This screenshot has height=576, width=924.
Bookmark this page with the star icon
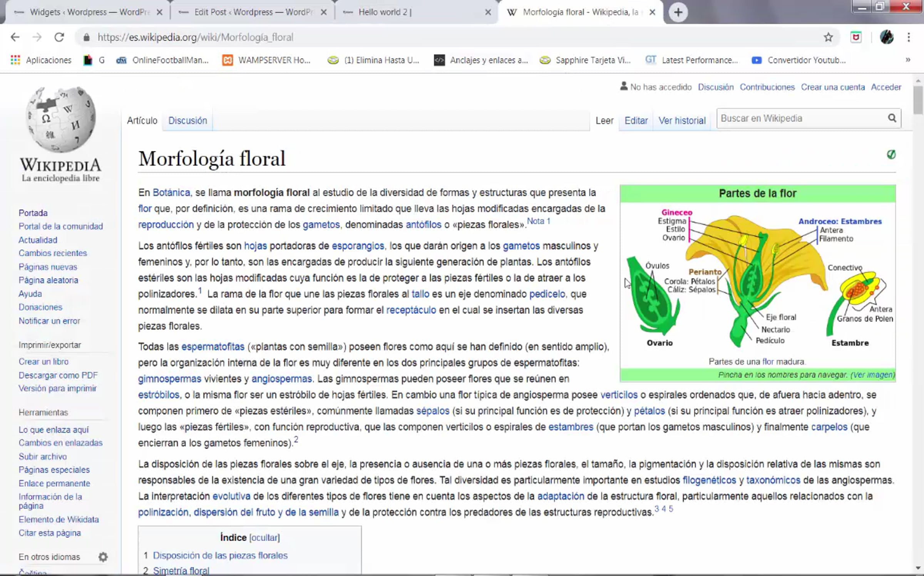pos(828,37)
